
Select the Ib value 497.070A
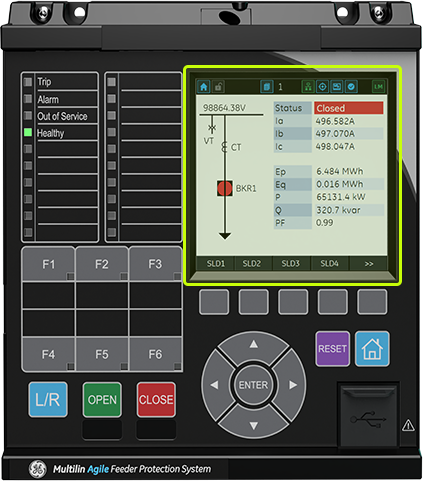coord(335,134)
